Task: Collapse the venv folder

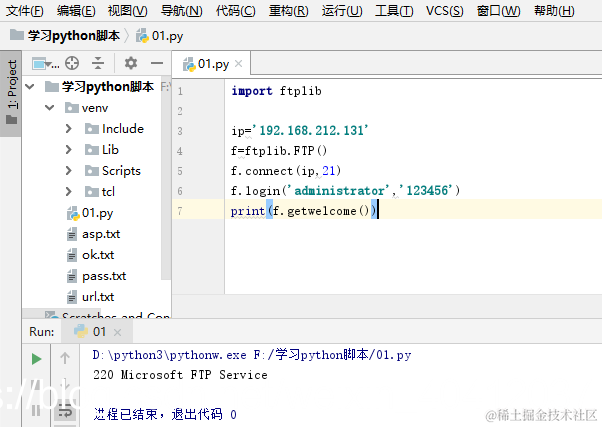Action: point(50,108)
